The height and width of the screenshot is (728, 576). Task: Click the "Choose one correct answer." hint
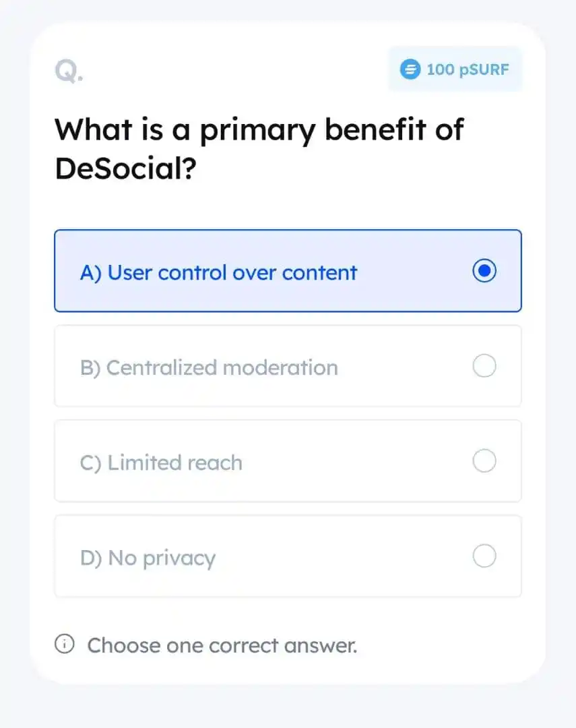222,645
